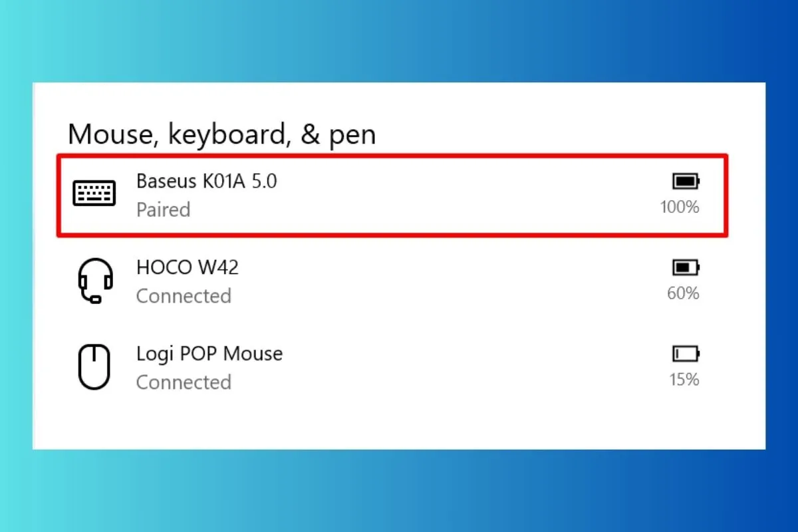Viewport: 798px width, 532px height.
Task: Click the headset icon beside HOCO W42
Action: click(95, 281)
